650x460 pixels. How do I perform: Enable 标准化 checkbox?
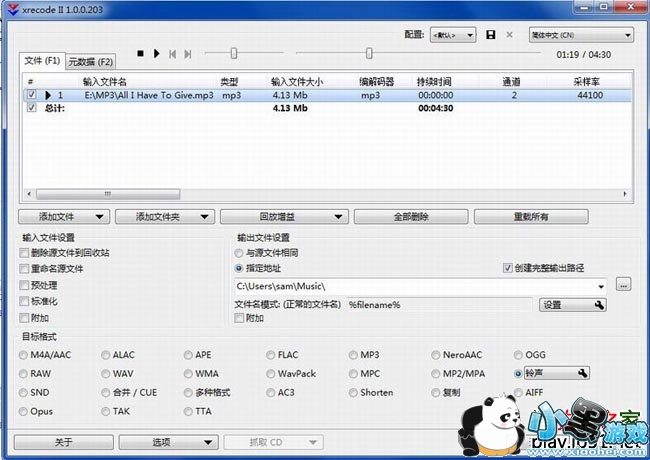click(x=24, y=301)
